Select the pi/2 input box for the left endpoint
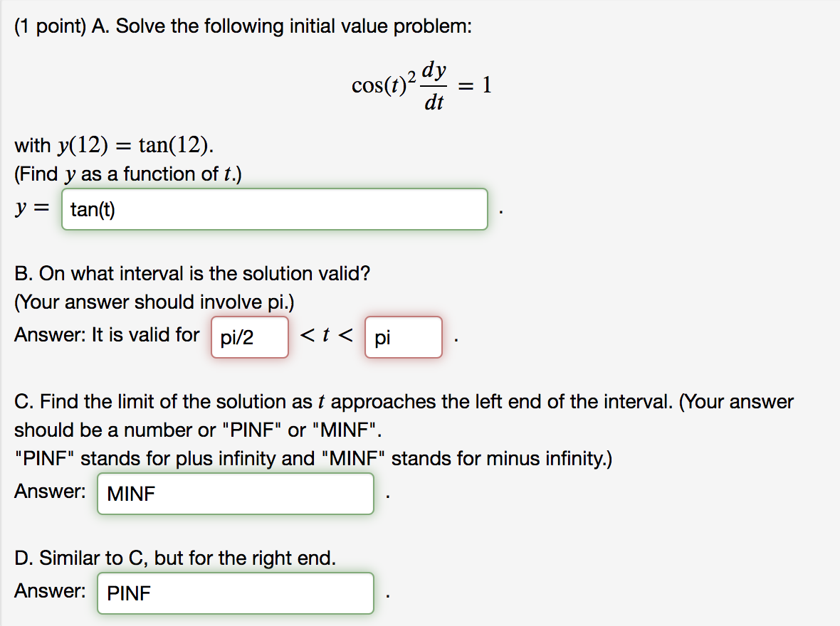Image resolution: width=840 pixels, height=626 pixels. [x=249, y=337]
